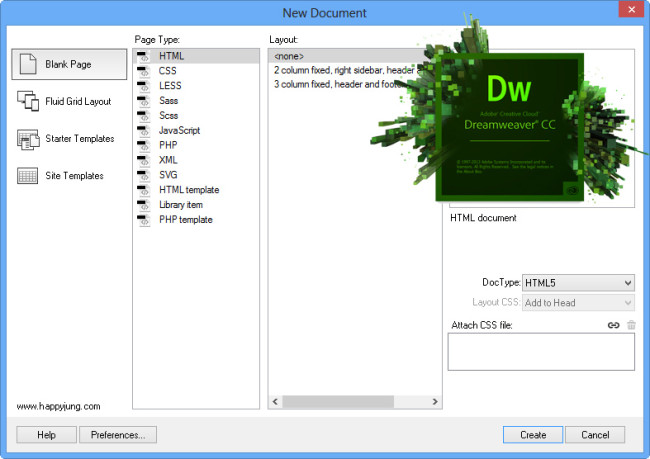Click the trash icon for attached CSS

(x=631, y=325)
